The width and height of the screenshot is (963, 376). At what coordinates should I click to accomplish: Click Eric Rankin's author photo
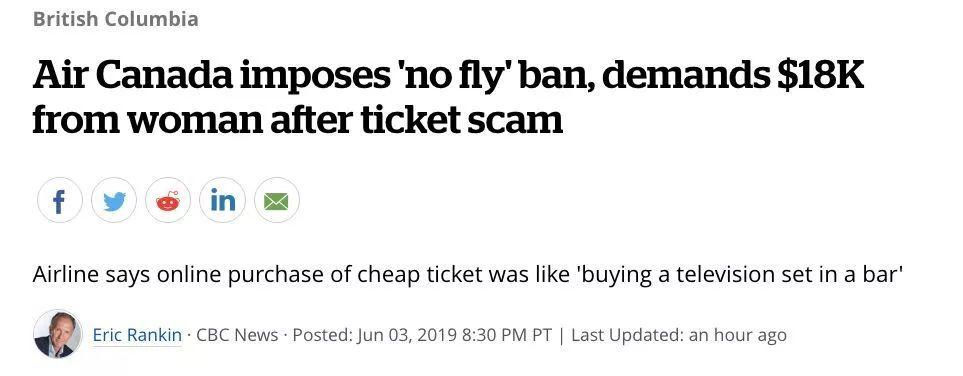[x=58, y=334]
